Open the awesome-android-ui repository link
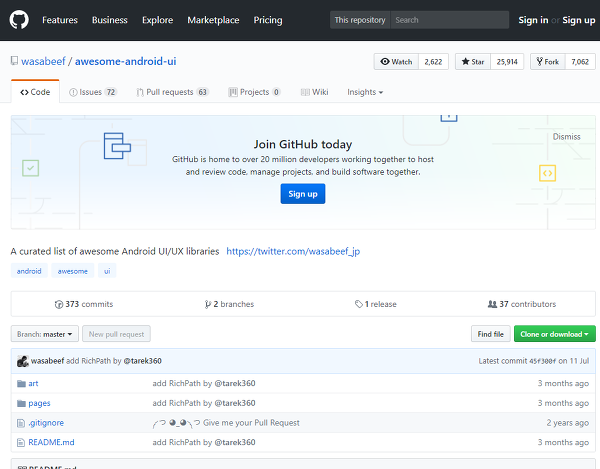The height and width of the screenshot is (469, 600). 126,61
